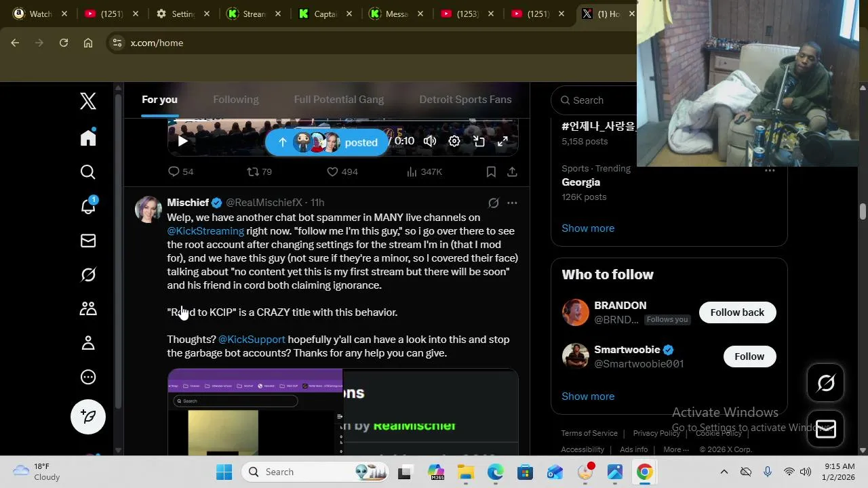Screen dimensions: 868x488
Task: Open Chrome home button
Action: pyautogui.click(x=88, y=43)
